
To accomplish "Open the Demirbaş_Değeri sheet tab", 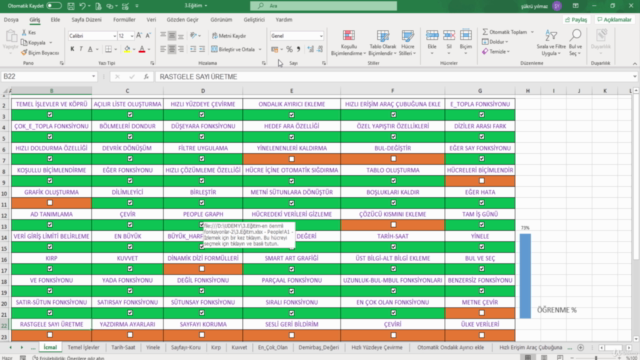I will [319, 347].
